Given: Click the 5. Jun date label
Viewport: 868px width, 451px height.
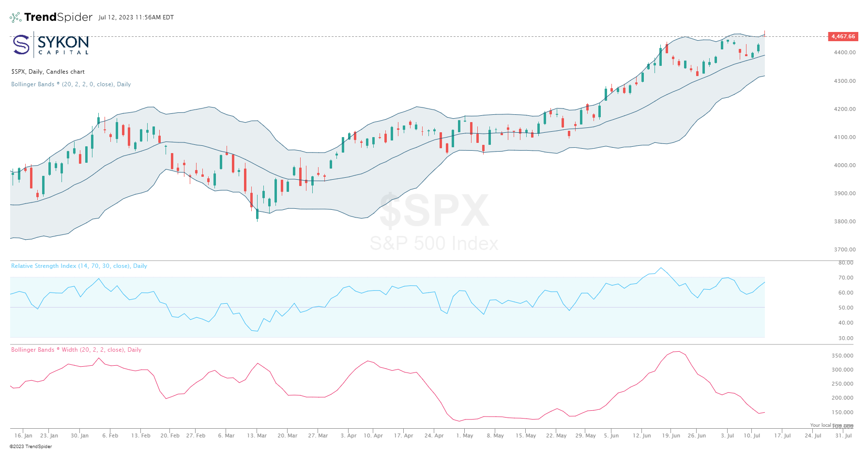Looking at the screenshot, I should [611, 435].
